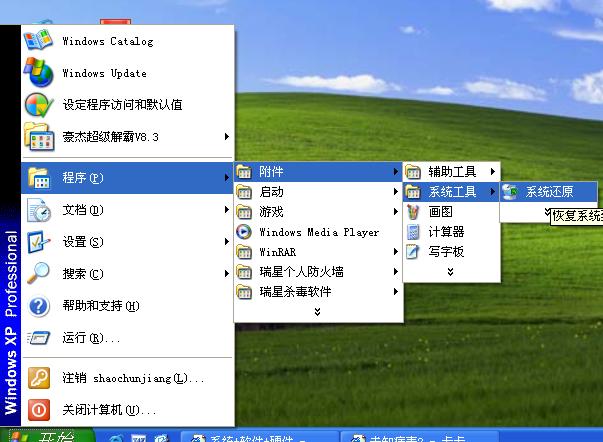
Task: Click the 程序(P) folder icon
Action: tap(38, 178)
